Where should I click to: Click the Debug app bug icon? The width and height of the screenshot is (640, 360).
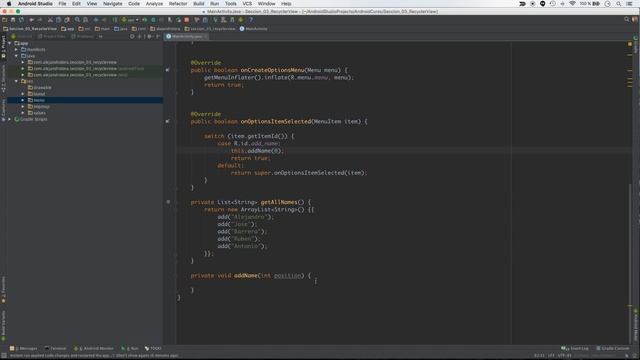153,20
